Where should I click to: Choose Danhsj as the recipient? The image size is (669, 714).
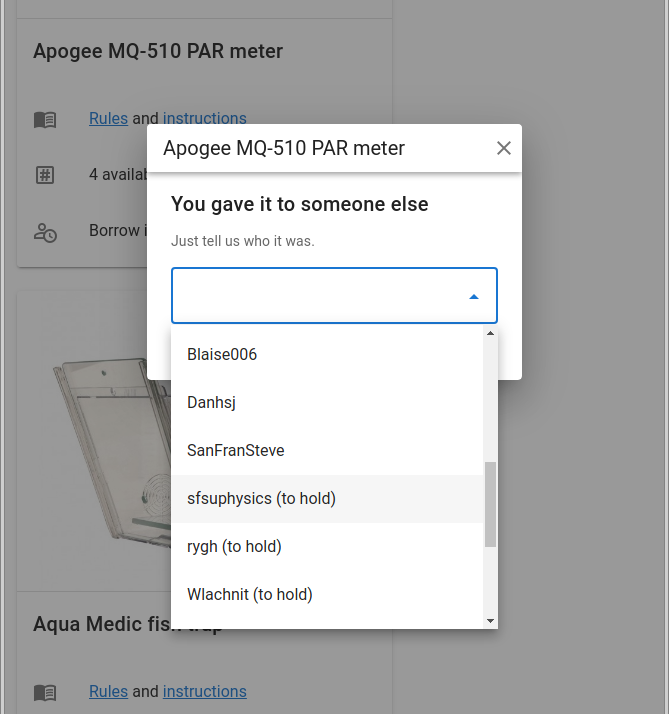click(211, 403)
